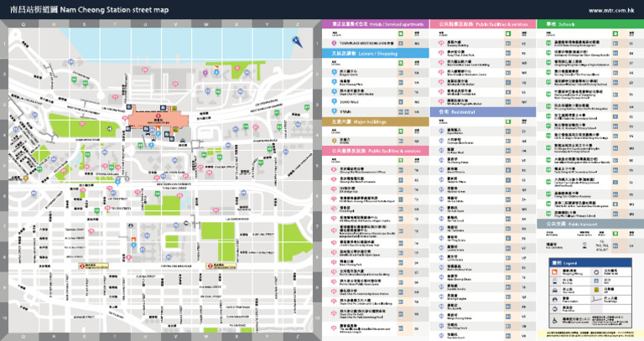Select the Schools heading

(x=590, y=24)
